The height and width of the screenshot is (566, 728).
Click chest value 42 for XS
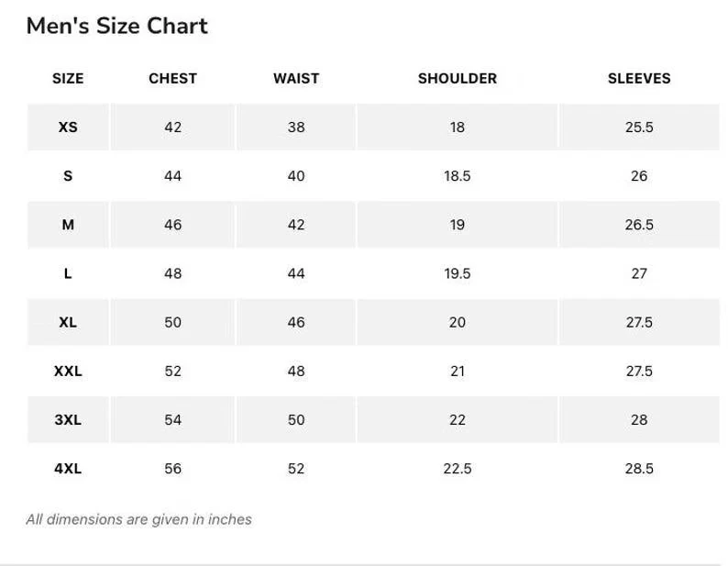[172, 128]
